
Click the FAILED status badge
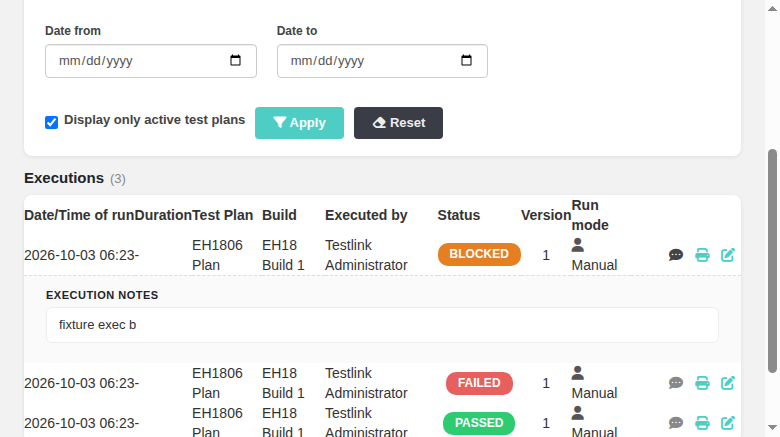pos(479,383)
